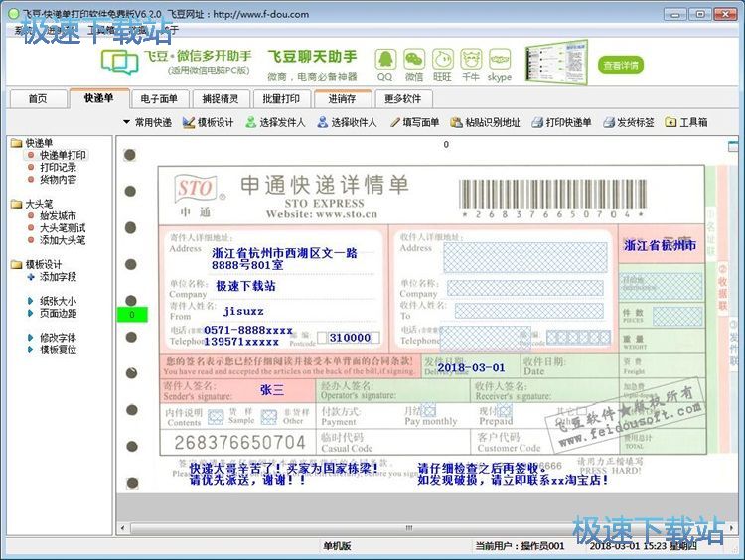Click 修改字体 in the sidebar

[58, 338]
